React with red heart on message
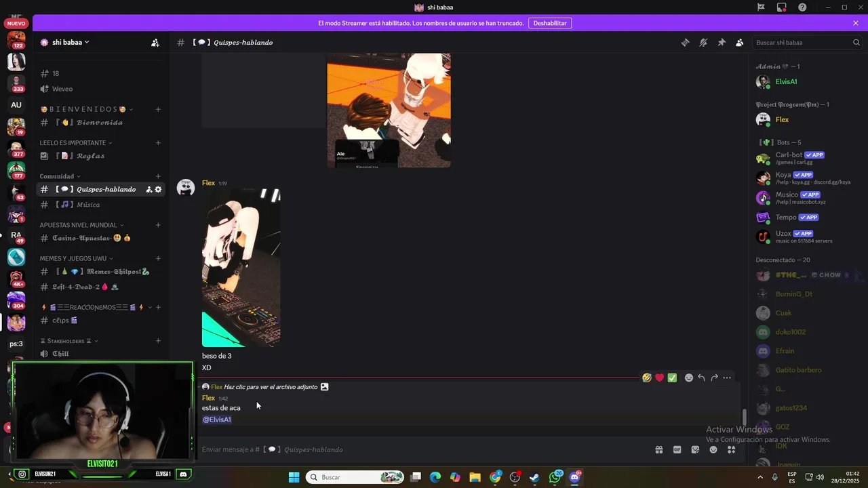The width and height of the screenshot is (868, 488). pos(659,378)
